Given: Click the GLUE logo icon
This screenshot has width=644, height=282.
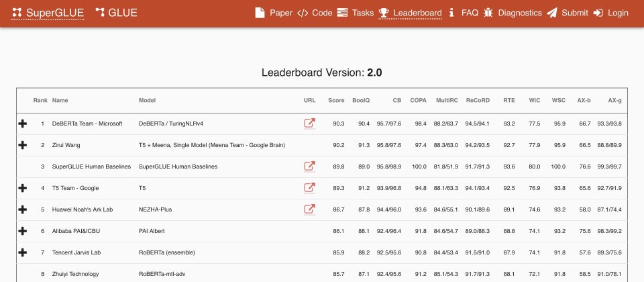Looking at the screenshot, I should [x=100, y=13].
